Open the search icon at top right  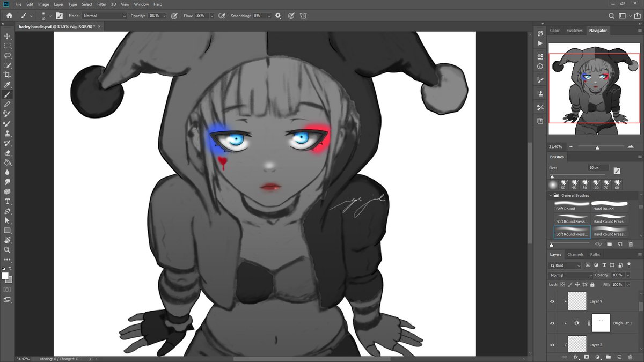[x=612, y=16]
